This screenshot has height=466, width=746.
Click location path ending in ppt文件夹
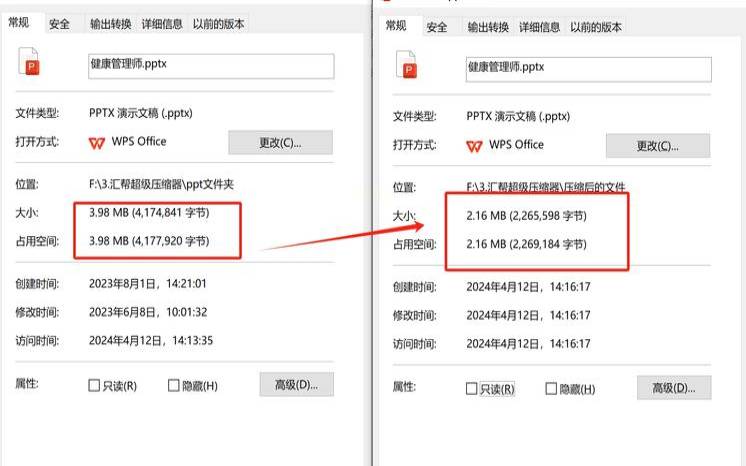(x=161, y=184)
